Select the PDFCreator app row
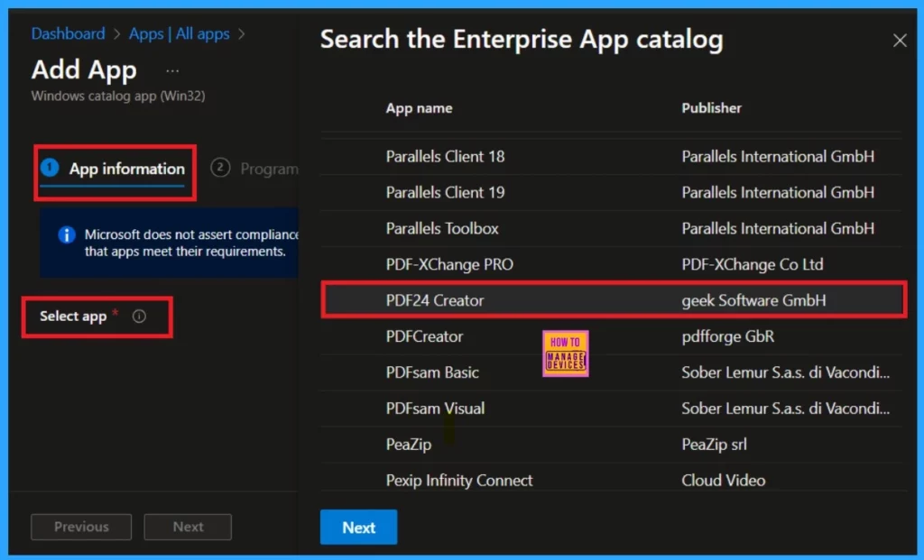 point(611,336)
